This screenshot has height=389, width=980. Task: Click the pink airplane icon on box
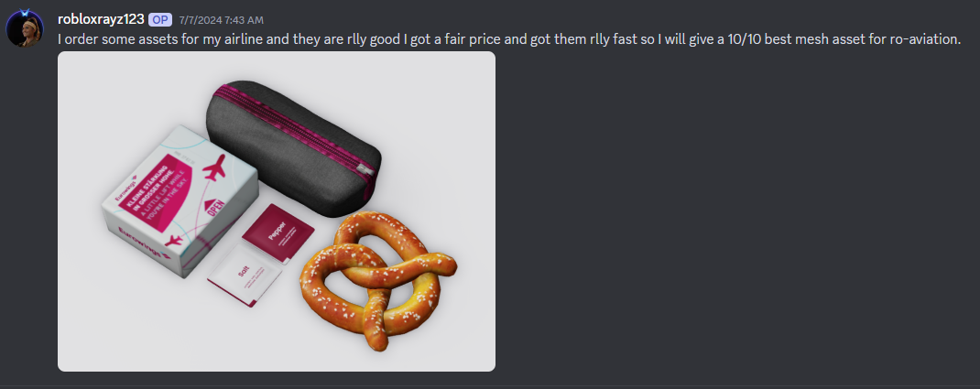[213, 168]
